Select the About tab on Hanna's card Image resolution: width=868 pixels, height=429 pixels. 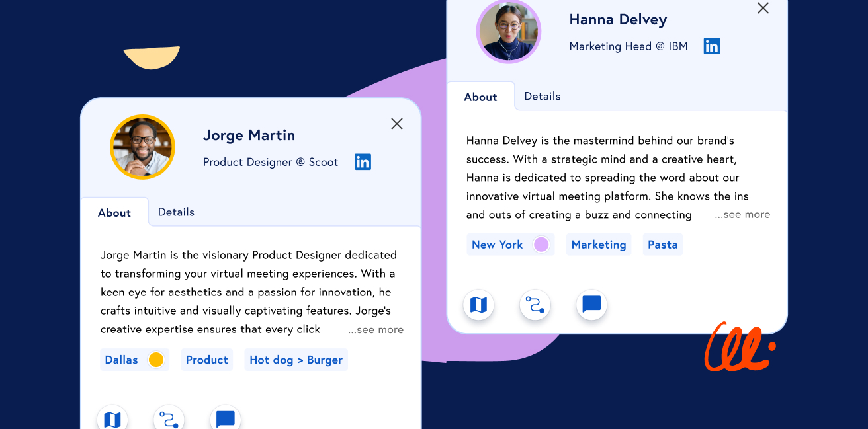[480, 97]
